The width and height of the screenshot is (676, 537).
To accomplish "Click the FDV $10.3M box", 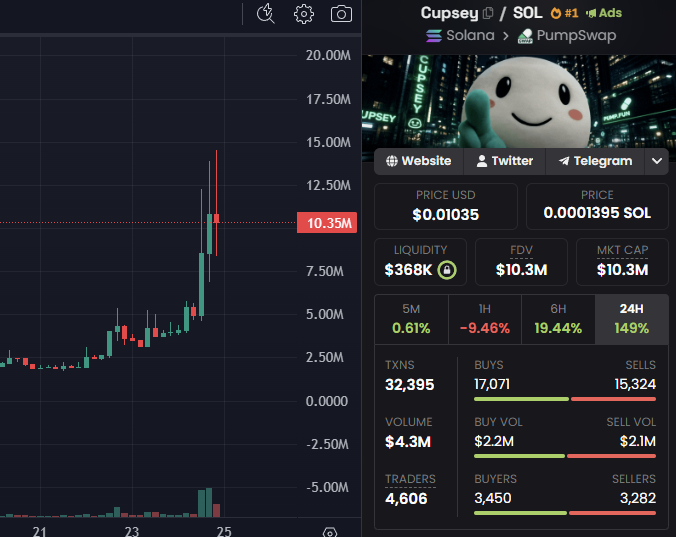I will pos(521,262).
